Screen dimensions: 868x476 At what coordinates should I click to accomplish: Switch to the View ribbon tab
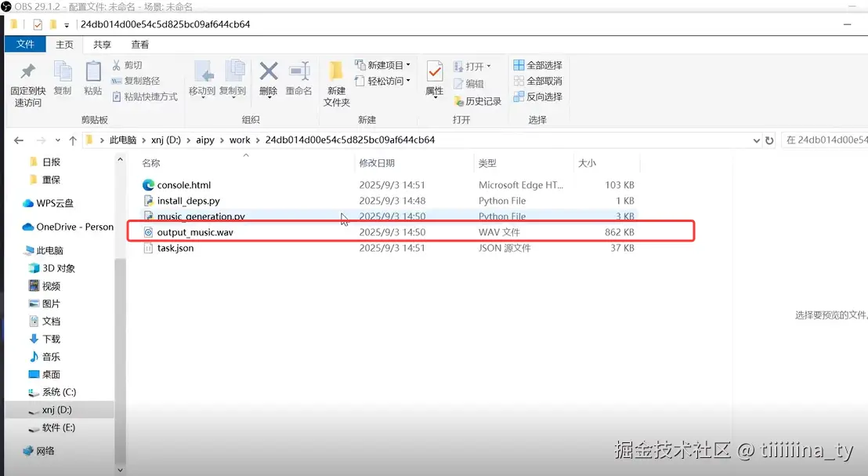point(140,45)
